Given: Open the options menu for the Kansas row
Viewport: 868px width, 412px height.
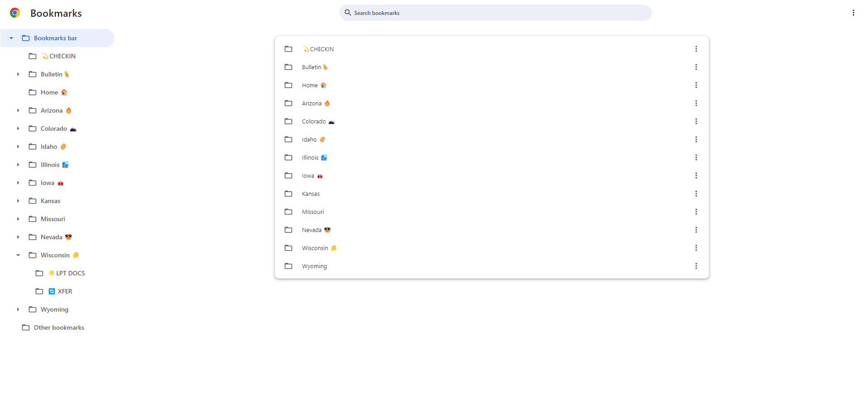Looking at the screenshot, I should pyautogui.click(x=696, y=194).
